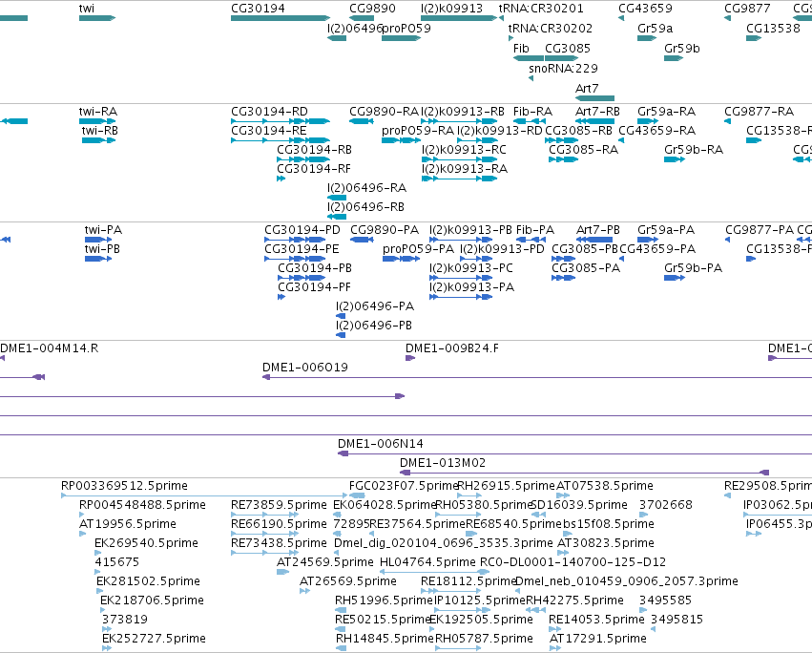This screenshot has width=812, height=653.
Task: Select the DME1-009B24.F clone marker
Action: [x=410, y=358]
